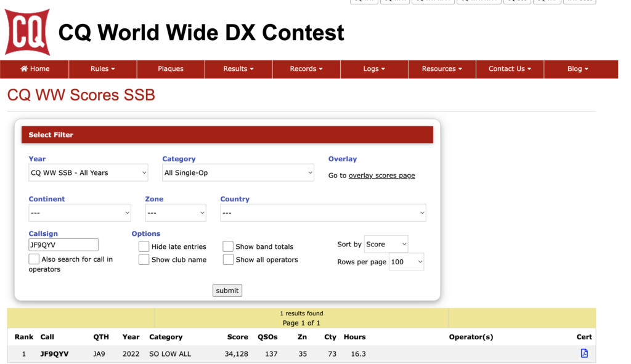Click the Select Filter header bar

227,135
